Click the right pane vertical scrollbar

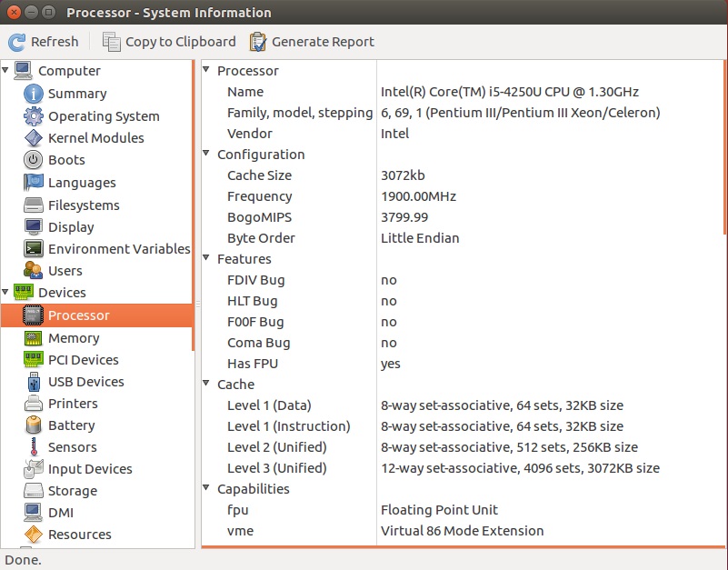click(x=725, y=145)
